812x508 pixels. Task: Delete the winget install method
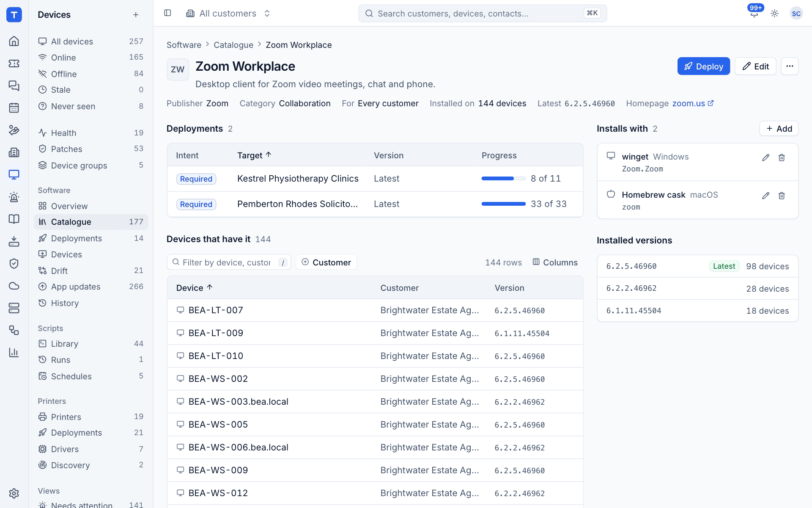point(782,157)
